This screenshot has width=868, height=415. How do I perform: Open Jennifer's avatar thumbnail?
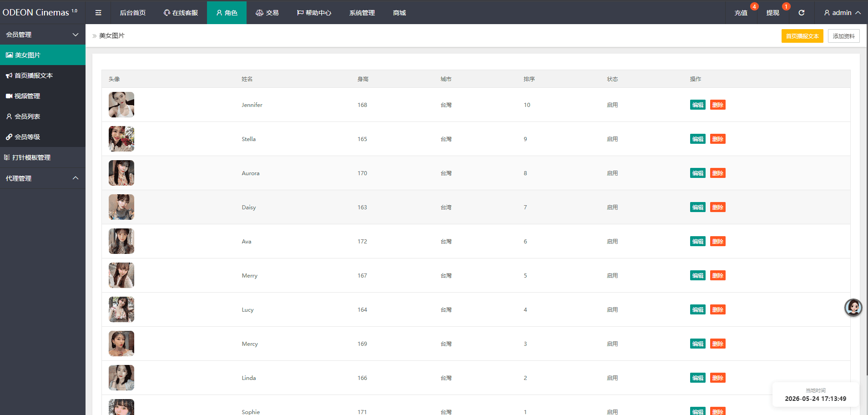click(x=121, y=105)
